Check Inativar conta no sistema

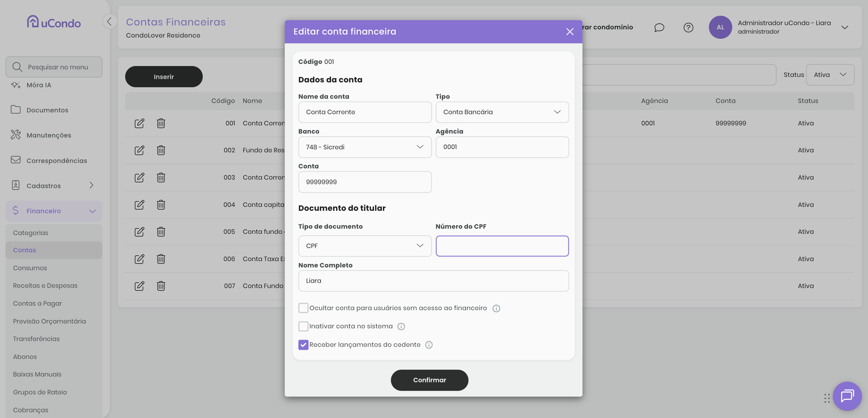303,326
